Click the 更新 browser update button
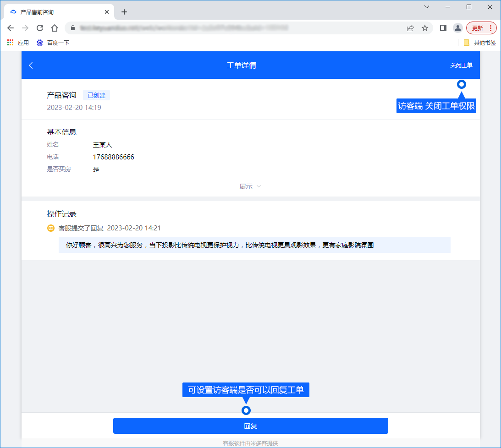 (481, 28)
